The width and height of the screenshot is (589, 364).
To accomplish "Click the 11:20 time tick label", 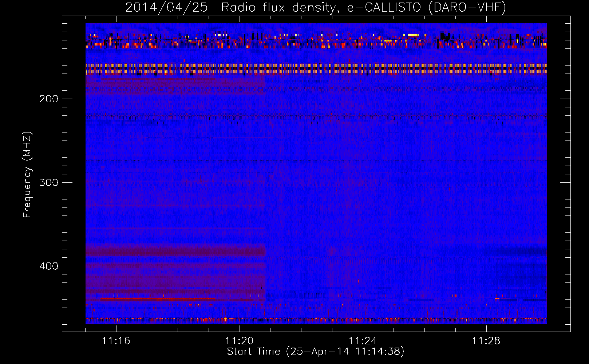I will click(240, 341).
